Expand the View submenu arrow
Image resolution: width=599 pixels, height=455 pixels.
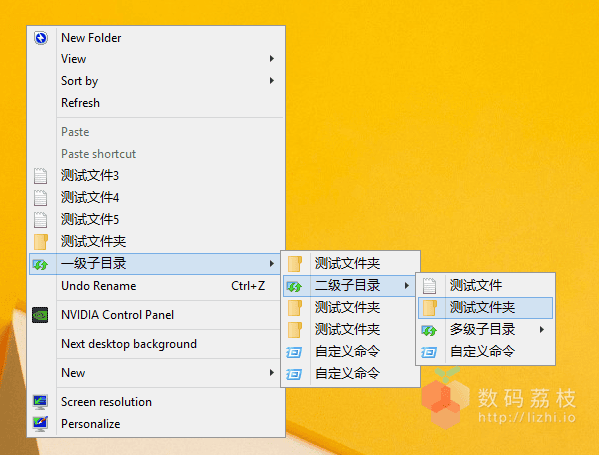pos(272,58)
